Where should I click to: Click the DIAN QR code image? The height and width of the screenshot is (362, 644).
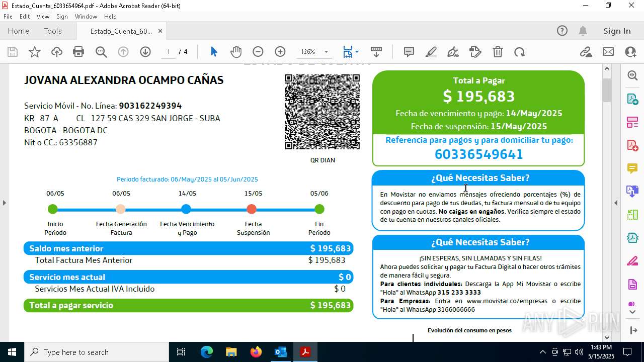323,112
